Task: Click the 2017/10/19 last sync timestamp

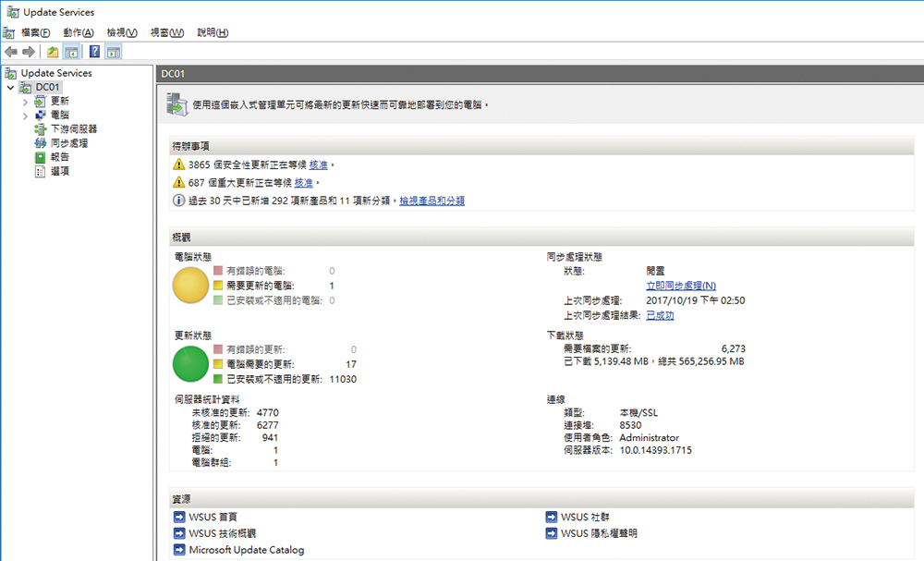Action: (x=696, y=300)
